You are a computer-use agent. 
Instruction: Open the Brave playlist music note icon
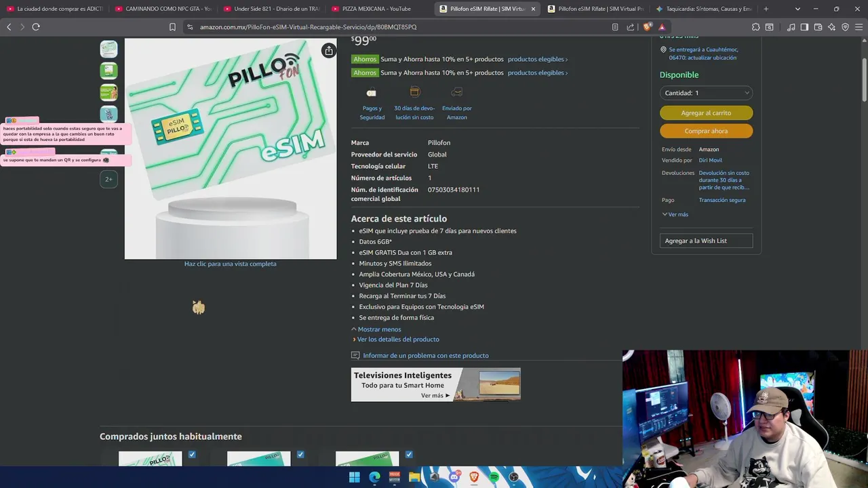(791, 27)
